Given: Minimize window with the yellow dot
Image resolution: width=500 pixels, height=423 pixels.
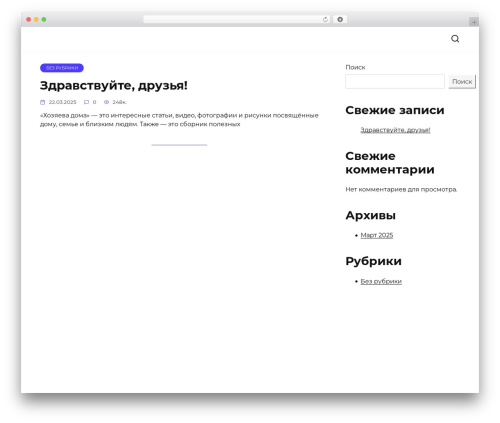Looking at the screenshot, I should coord(36,20).
